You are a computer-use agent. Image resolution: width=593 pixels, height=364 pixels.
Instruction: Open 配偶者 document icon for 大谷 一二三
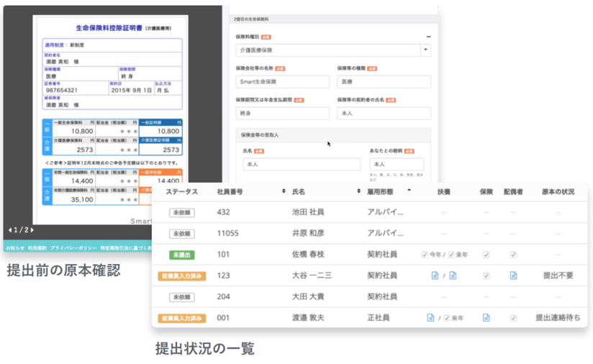(x=513, y=276)
